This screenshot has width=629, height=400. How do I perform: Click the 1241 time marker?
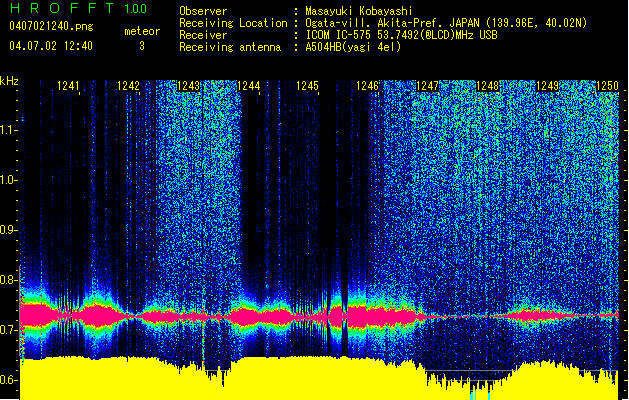68,86
